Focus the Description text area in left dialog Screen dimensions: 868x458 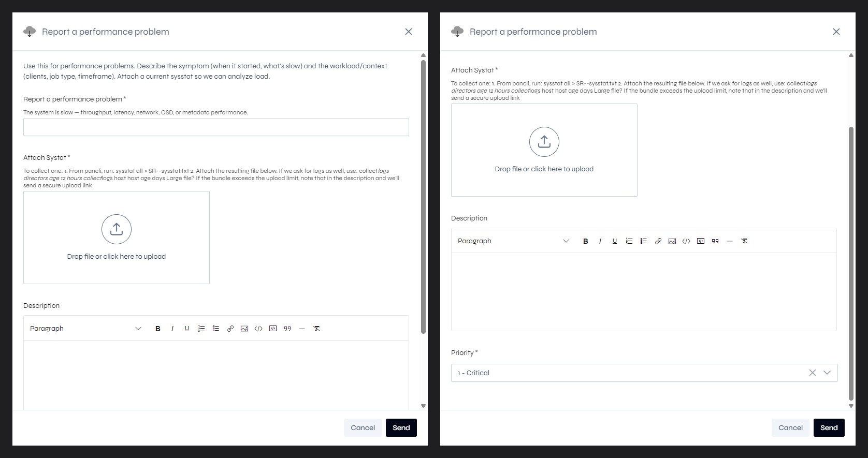click(216, 375)
